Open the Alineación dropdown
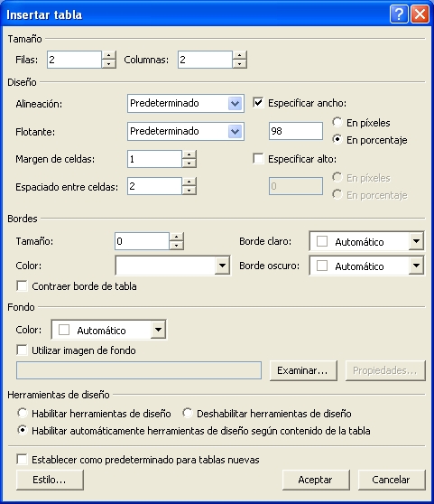 point(235,104)
